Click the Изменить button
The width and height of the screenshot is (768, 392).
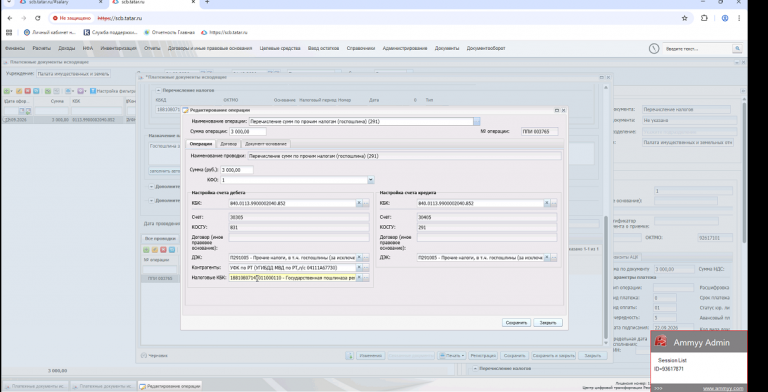point(370,356)
